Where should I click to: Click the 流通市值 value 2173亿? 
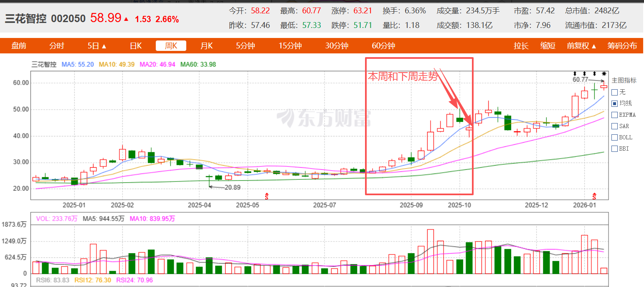click(x=614, y=25)
